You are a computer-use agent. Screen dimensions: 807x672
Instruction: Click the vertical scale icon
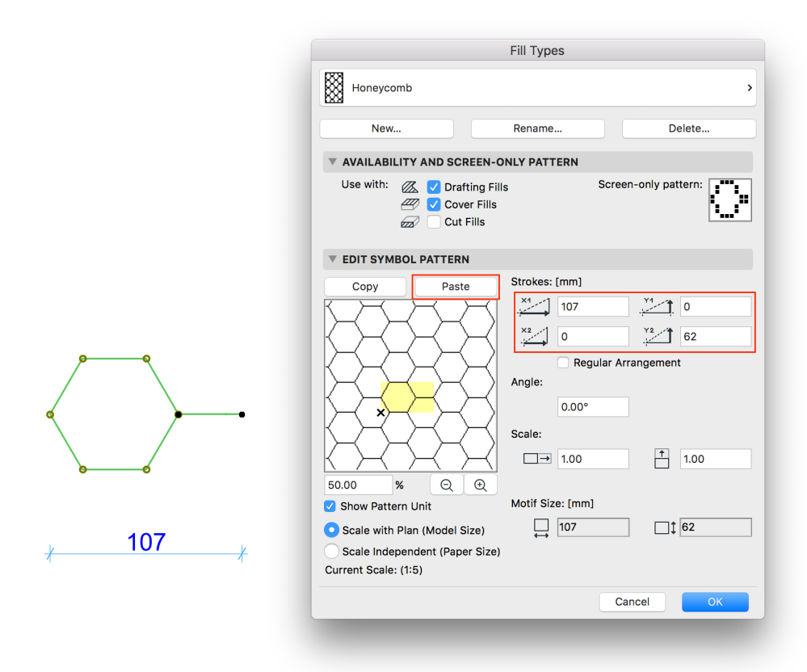662,458
